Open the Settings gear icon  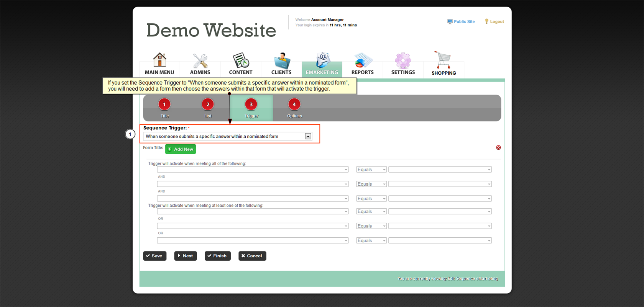[403, 60]
